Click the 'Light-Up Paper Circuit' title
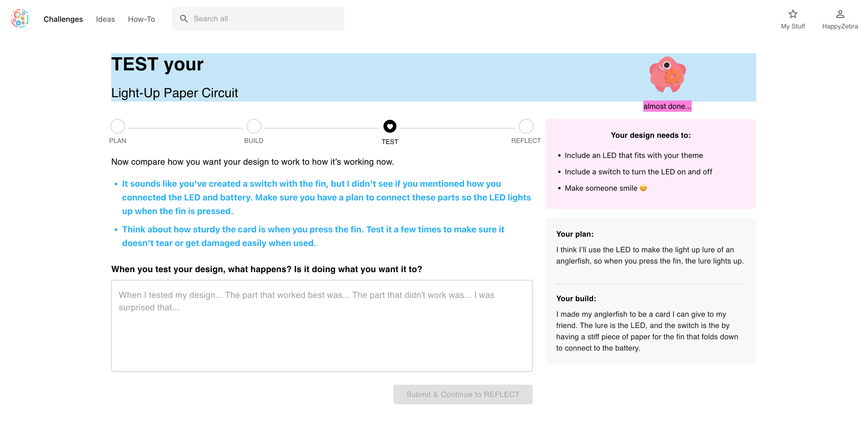Screen dimensions: 868x447 click(175, 93)
